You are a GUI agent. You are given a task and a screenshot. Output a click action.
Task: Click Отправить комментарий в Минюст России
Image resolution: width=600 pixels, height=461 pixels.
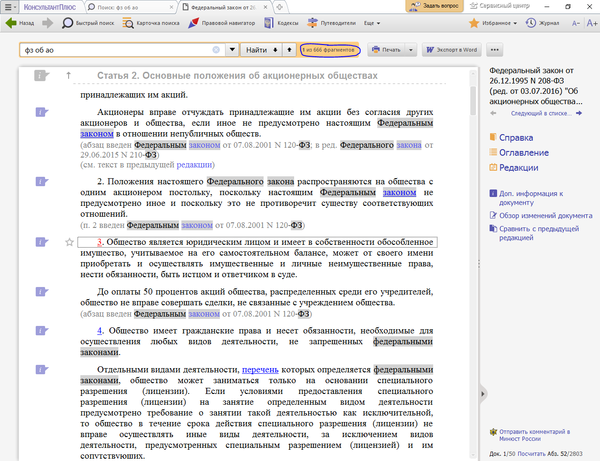click(530, 435)
